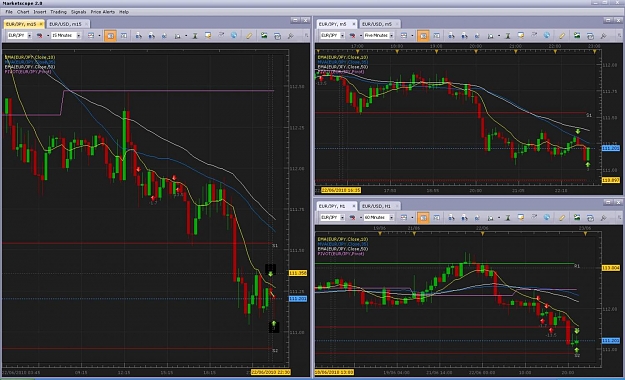
Task: Open the Insert menu
Action: pyautogui.click(x=40, y=12)
